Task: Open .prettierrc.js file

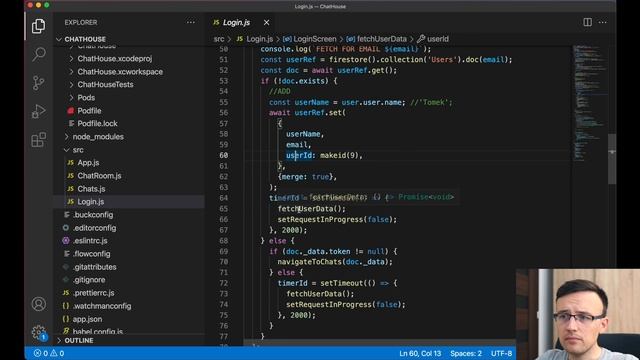Action: coord(93,293)
